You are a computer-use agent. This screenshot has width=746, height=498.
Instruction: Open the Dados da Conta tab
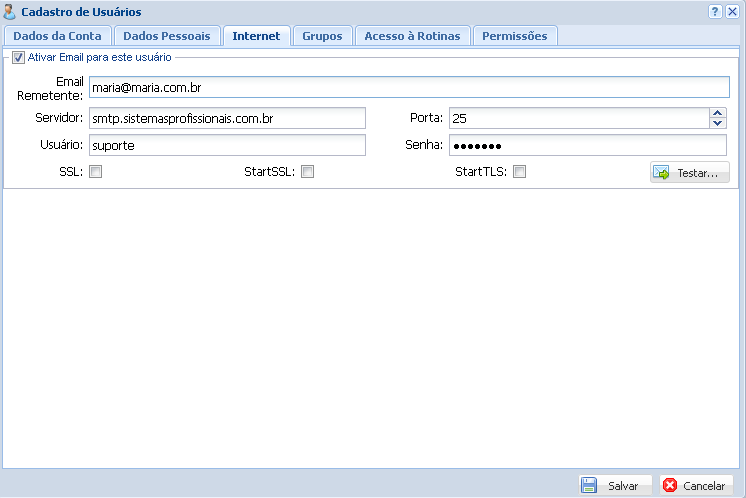click(56, 36)
